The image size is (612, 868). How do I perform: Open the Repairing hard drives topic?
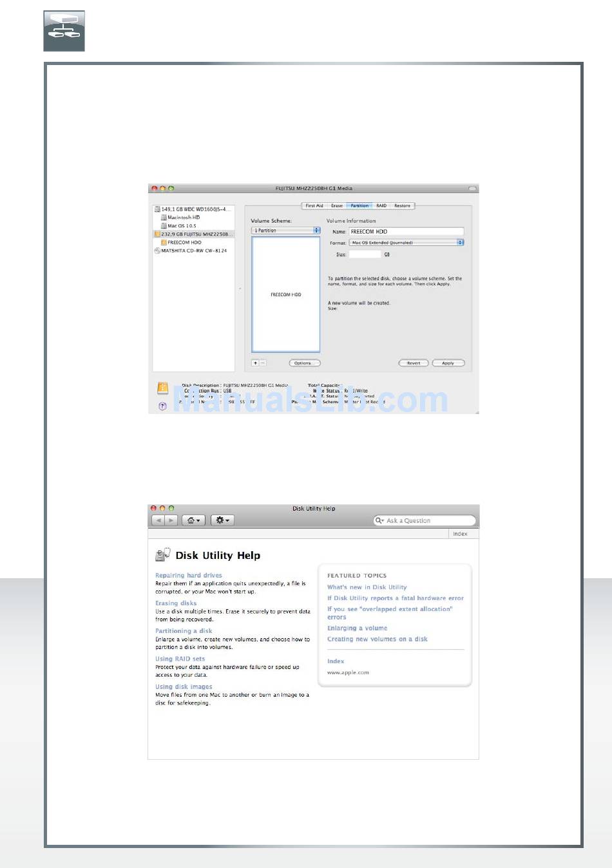tap(189, 576)
